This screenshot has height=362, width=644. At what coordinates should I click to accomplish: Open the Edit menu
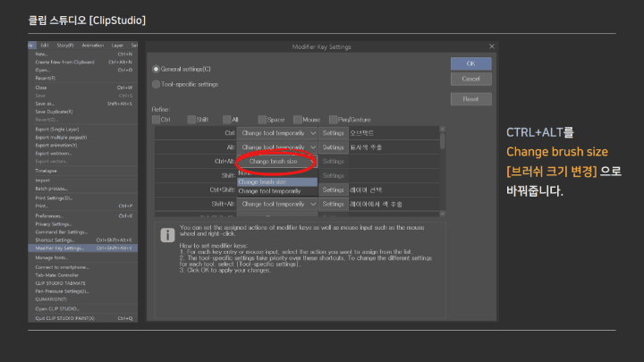pyautogui.click(x=45, y=46)
